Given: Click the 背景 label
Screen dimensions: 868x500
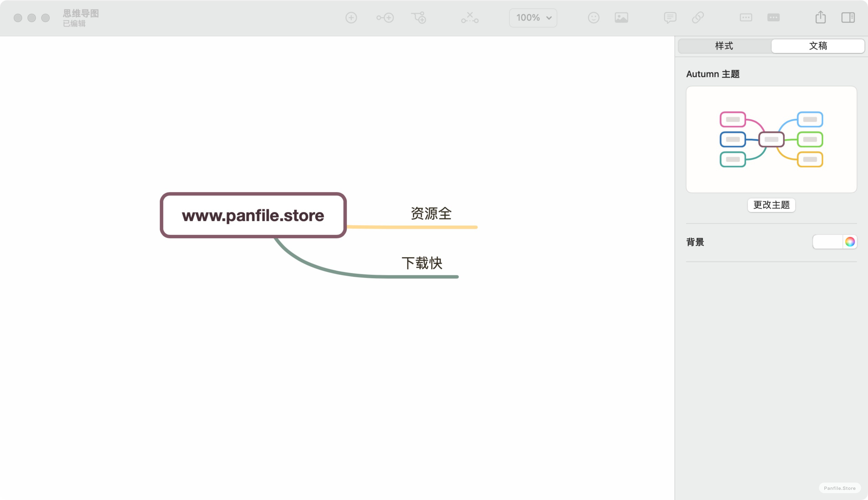Looking at the screenshot, I should 695,242.
